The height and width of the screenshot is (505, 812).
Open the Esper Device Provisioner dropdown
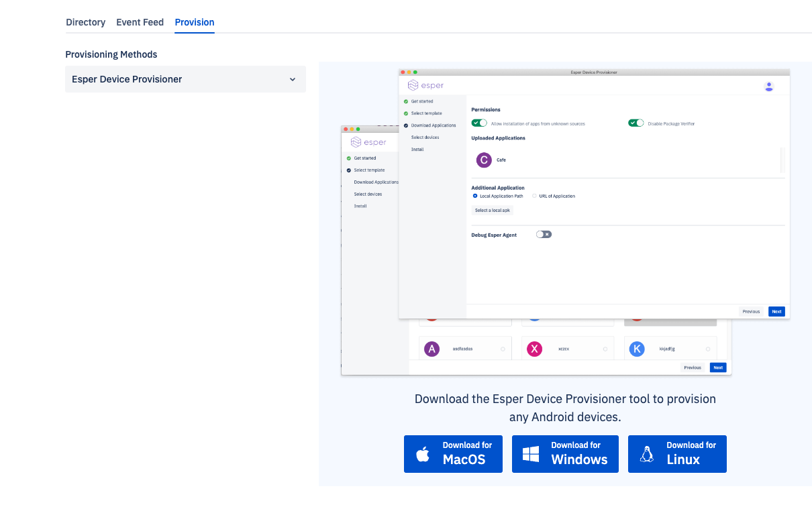tap(185, 79)
